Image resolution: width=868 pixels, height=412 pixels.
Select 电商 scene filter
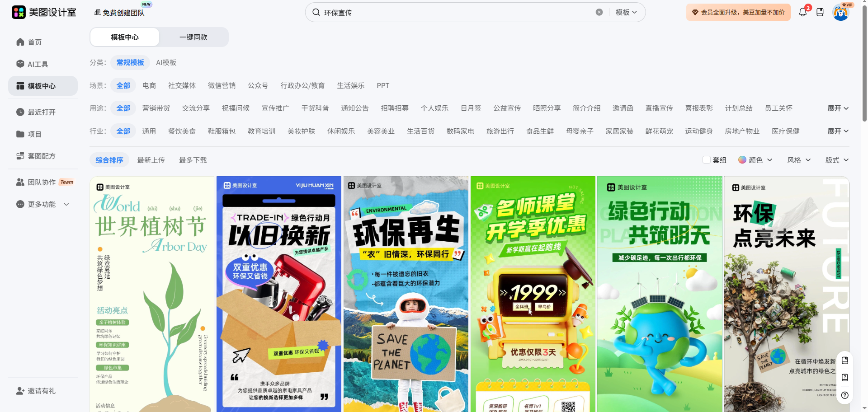(149, 85)
